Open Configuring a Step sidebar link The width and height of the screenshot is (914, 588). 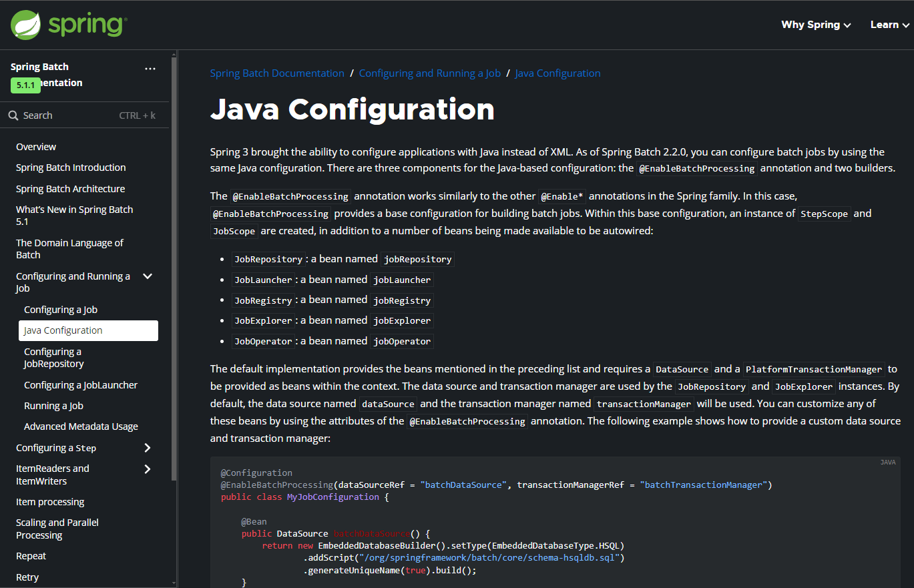(56, 448)
